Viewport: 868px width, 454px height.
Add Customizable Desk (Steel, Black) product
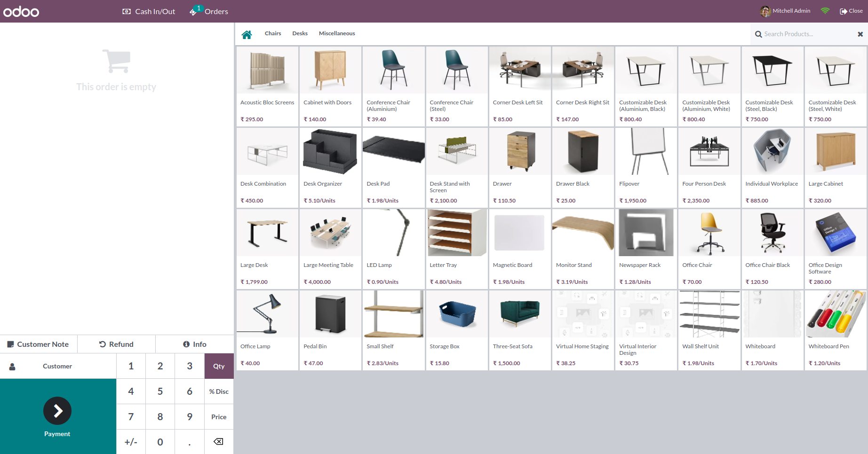point(772,86)
